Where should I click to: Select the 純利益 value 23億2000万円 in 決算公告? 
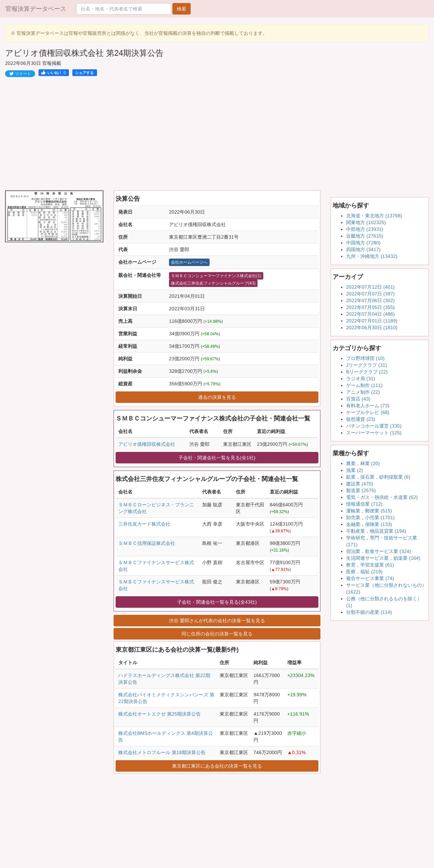[x=184, y=359]
